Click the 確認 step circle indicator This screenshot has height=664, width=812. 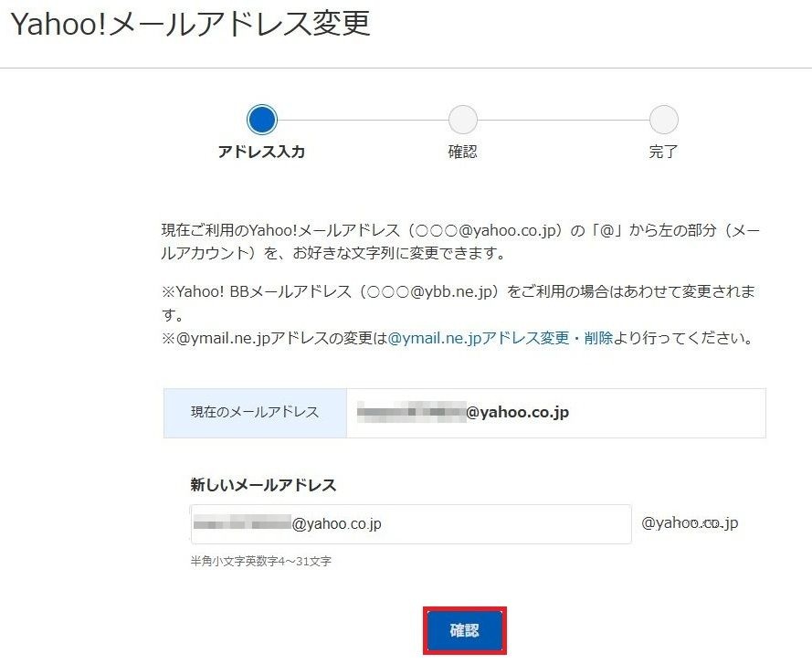coord(462,120)
